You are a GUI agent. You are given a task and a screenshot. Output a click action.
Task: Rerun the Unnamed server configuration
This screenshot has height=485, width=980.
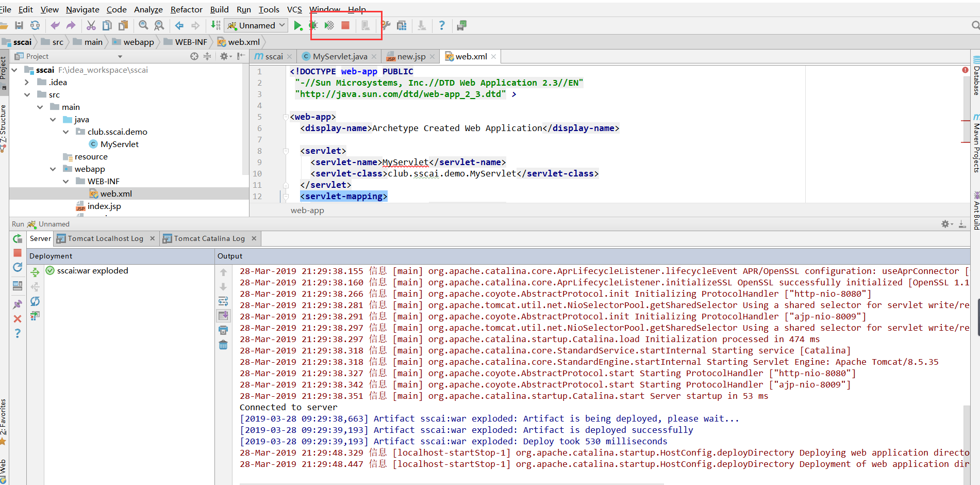click(x=18, y=239)
